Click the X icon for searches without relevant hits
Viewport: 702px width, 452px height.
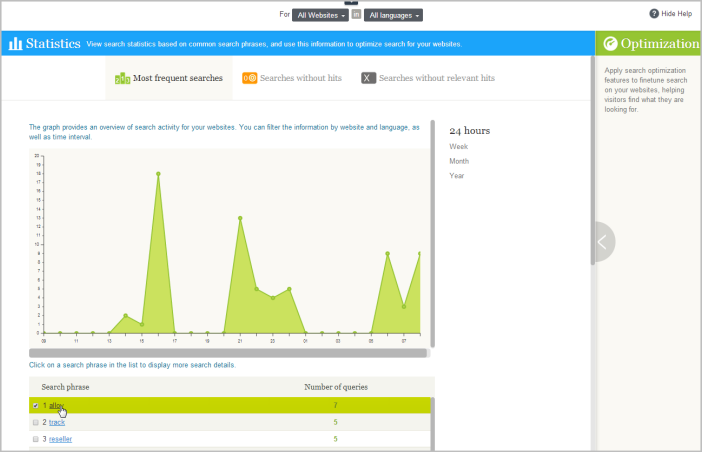click(368, 78)
